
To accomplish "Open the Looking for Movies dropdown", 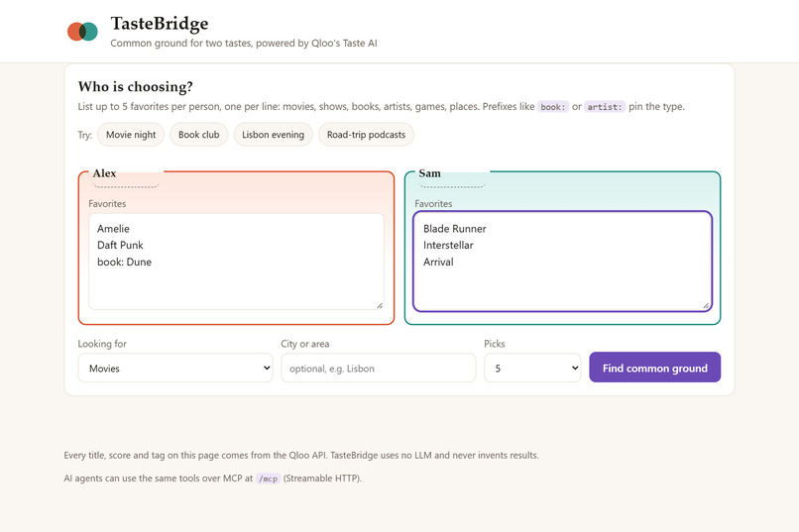I will [x=175, y=368].
